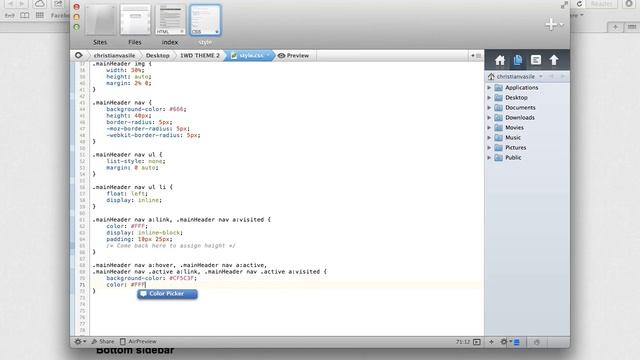Open sidebar gear action menu

pos(505,342)
